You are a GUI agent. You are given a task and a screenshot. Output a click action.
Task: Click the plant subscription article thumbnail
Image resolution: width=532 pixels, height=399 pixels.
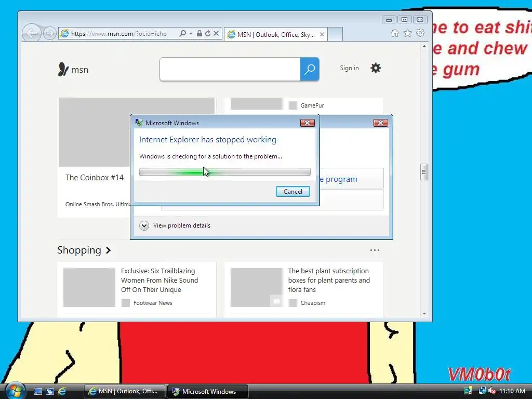[257, 287]
